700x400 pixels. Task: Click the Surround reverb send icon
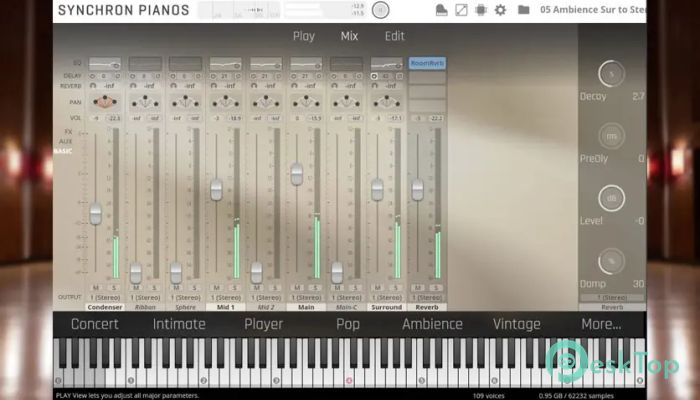pos(374,85)
